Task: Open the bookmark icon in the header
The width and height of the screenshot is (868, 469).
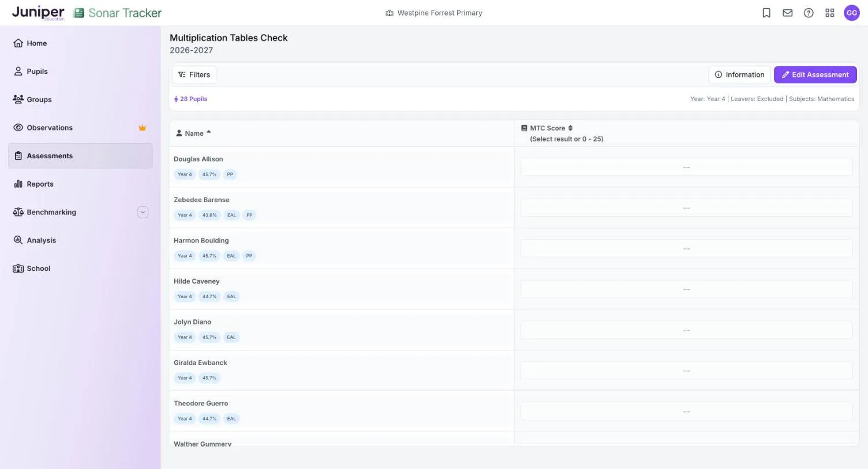Action: pyautogui.click(x=766, y=13)
